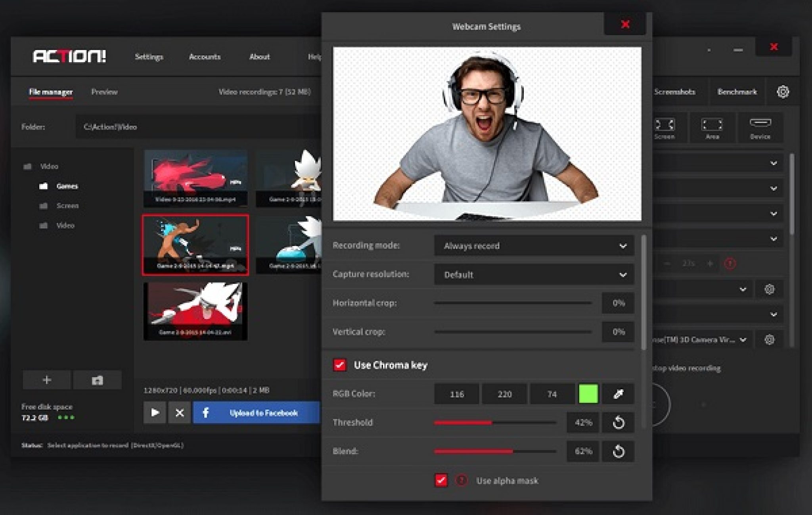Select the Device recording mode icon
This screenshot has width=812, height=515.
click(760, 128)
